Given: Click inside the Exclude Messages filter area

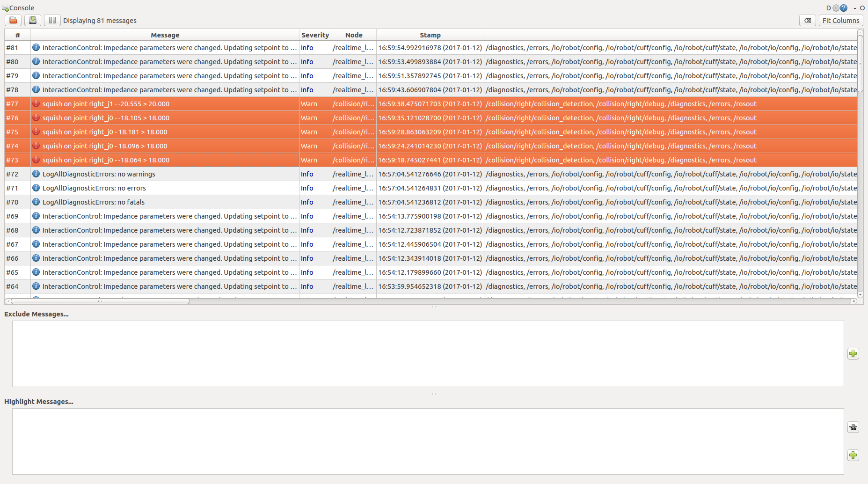Looking at the screenshot, I should tap(428, 354).
